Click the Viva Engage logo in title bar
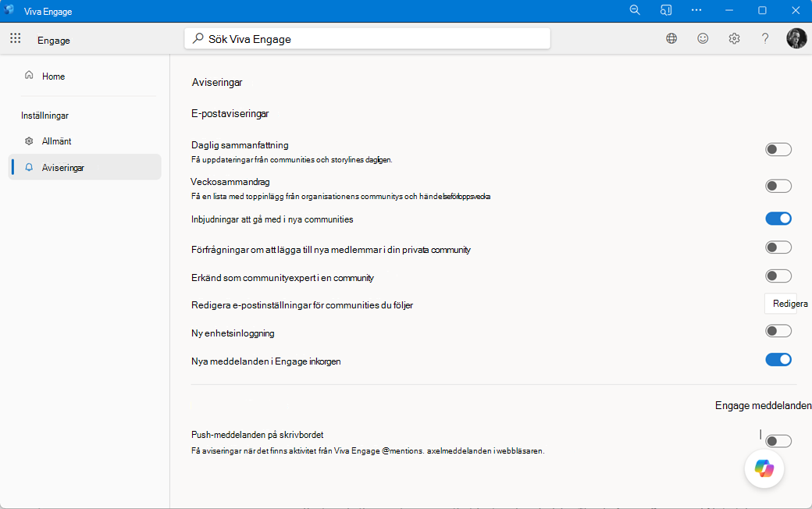The image size is (812, 509). click(9, 10)
